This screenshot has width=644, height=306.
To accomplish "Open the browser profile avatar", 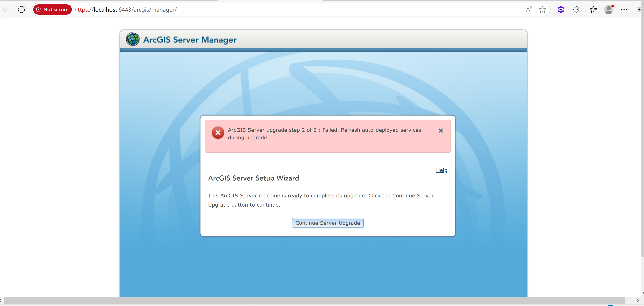I will click(x=609, y=9).
